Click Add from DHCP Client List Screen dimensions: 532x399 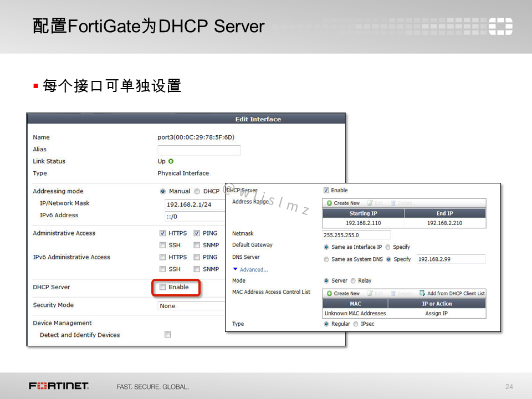(x=452, y=293)
